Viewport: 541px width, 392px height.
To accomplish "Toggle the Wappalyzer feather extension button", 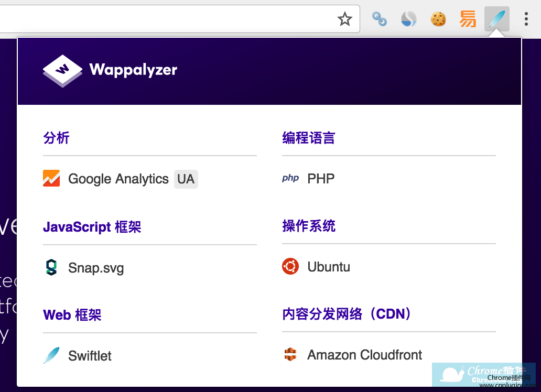I will (497, 19).
